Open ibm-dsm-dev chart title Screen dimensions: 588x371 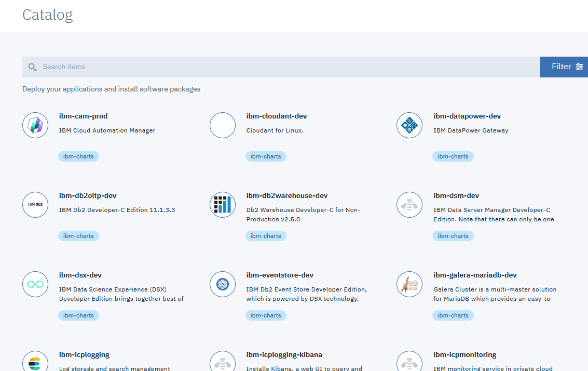pos(456,196)
